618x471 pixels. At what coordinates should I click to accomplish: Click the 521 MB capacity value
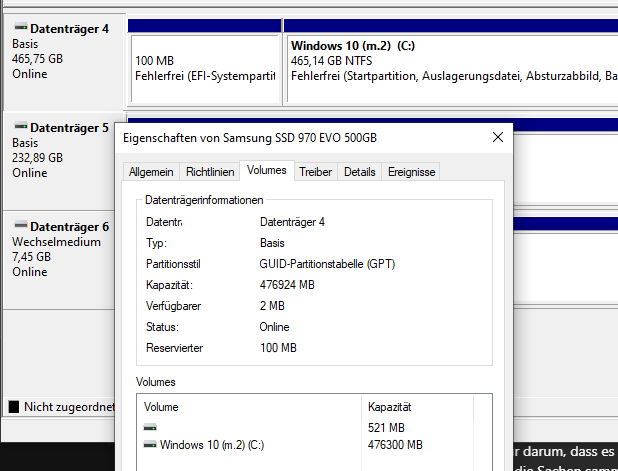(x=386, y=428)
